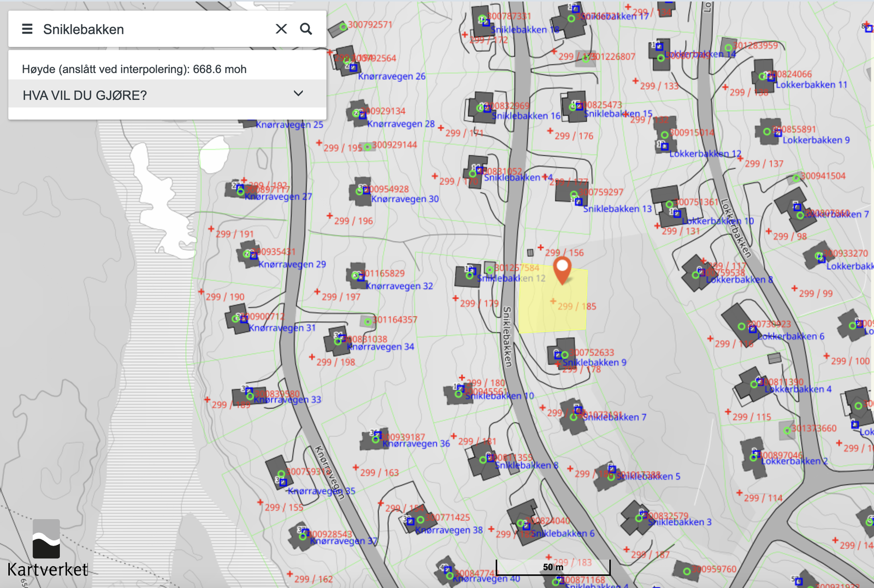Select the yellow highlighted parcel 299 / 185
Image resolution: width=874 pixels, height=588 pixels.
tap(552, 317)
